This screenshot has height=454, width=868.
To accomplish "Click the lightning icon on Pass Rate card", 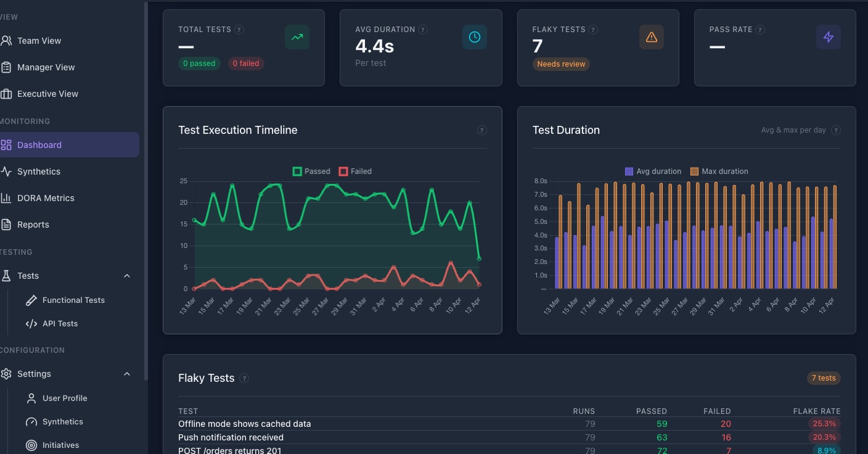I will click(829, 37).
